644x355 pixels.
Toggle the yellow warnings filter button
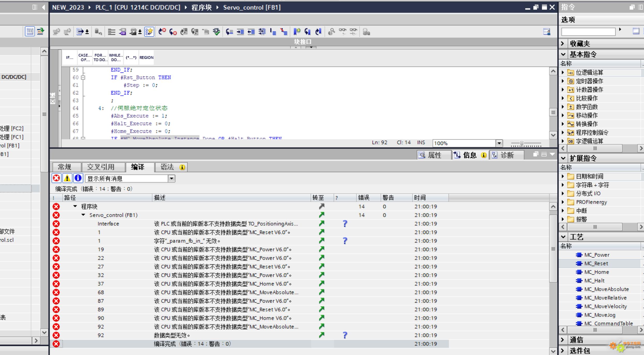(67, 178)
